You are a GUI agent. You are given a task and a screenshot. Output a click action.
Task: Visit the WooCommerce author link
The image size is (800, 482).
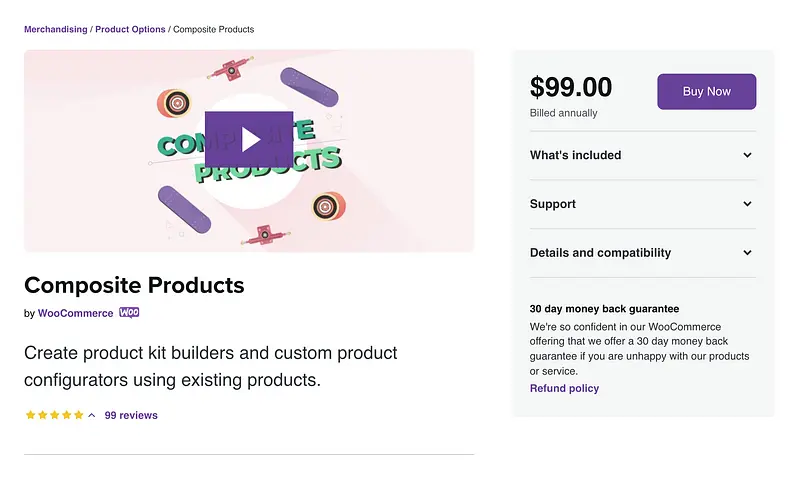[75, 314]
